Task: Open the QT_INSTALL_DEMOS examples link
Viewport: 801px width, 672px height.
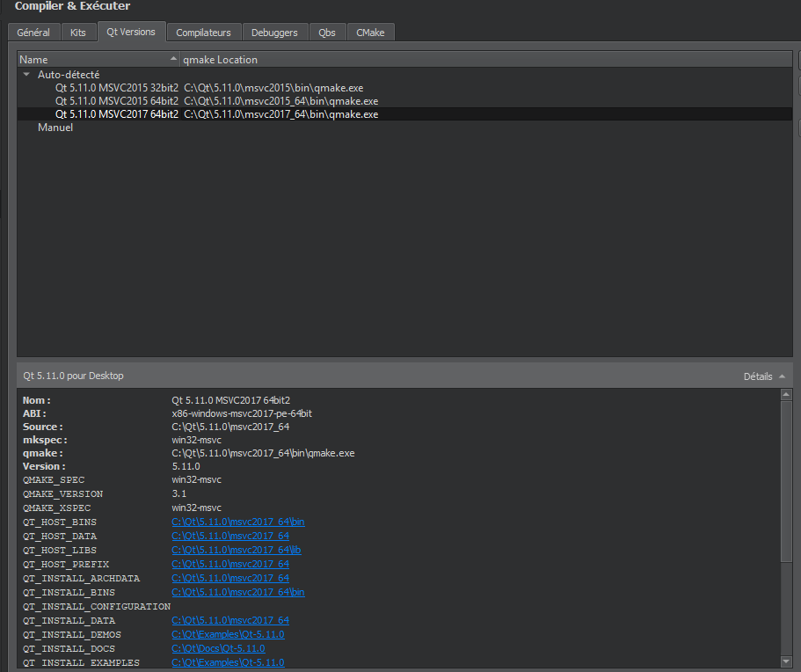Action: pos(228,634)
